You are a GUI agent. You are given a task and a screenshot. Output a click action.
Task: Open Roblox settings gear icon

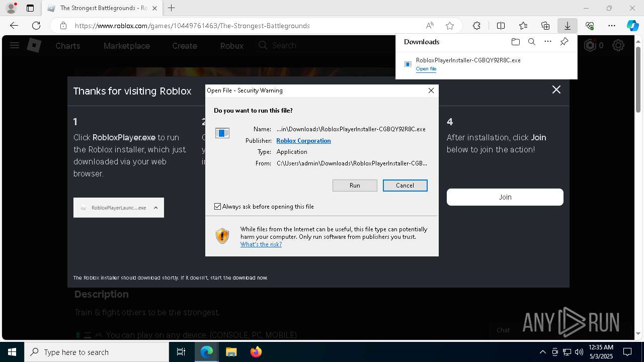[618, 46]
